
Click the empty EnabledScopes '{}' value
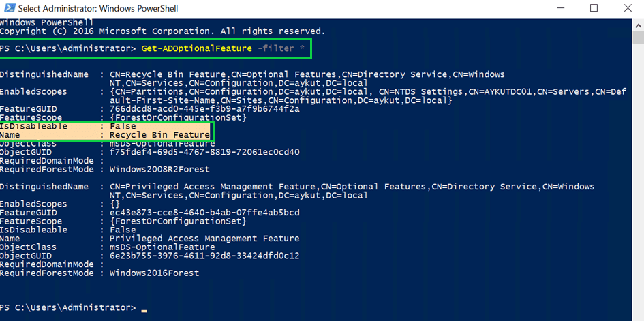(x=114, y=204)
